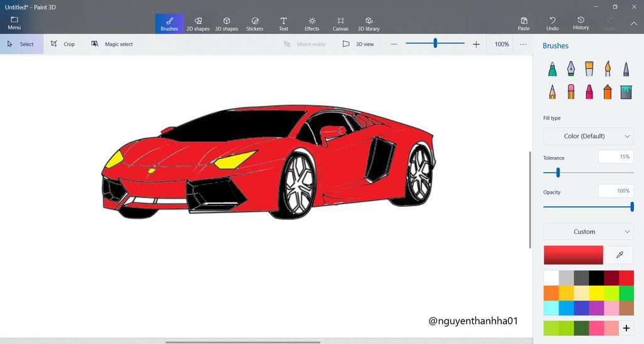The width and height of the screenshot is (644, 344).
Task: Click the 100% zoom value field
Action: 501,44
